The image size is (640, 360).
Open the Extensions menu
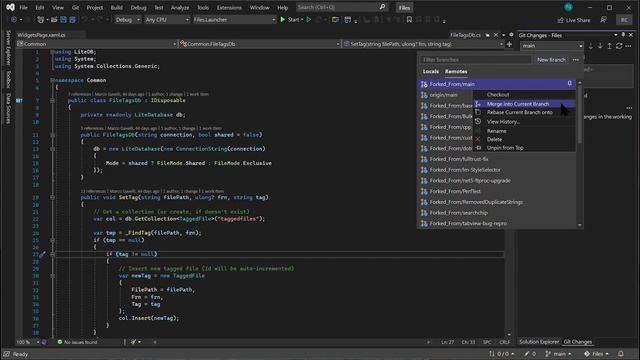(229, 7)
